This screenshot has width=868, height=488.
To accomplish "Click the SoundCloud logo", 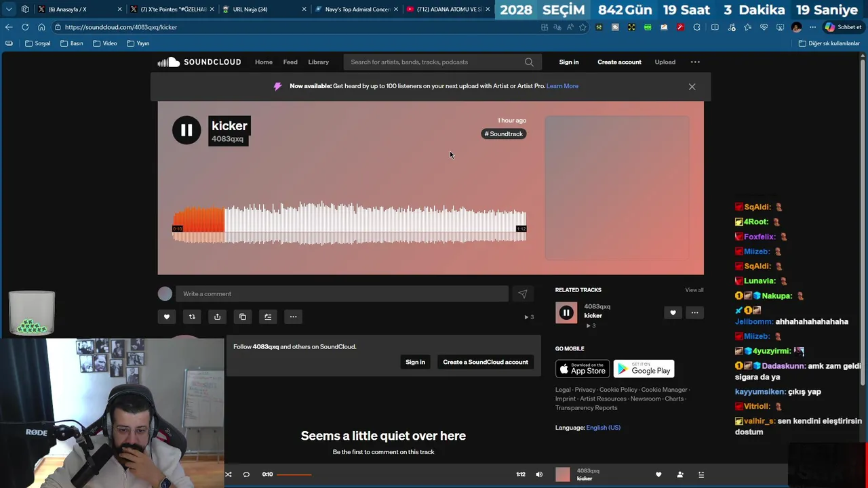I will coord(199,62).
